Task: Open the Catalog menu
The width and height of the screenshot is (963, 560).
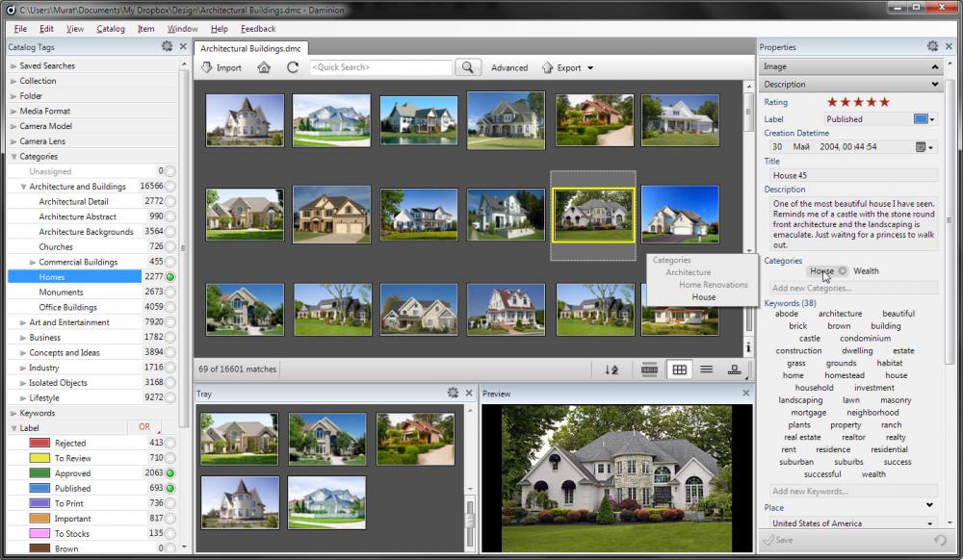Action: coord(110,29)
